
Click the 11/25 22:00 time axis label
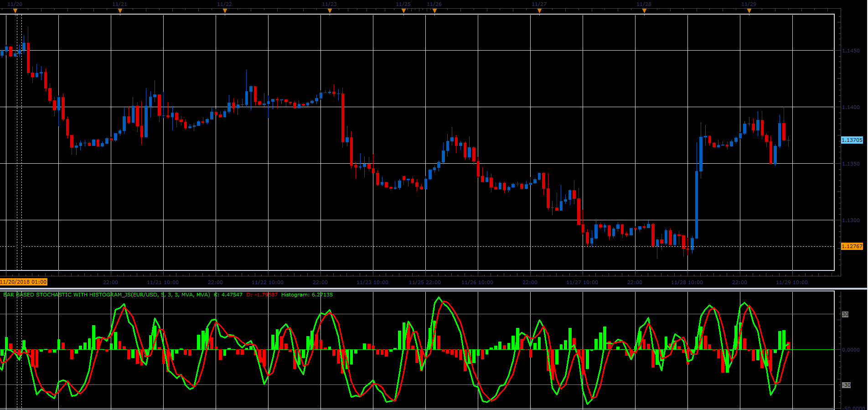coord(425,282)
